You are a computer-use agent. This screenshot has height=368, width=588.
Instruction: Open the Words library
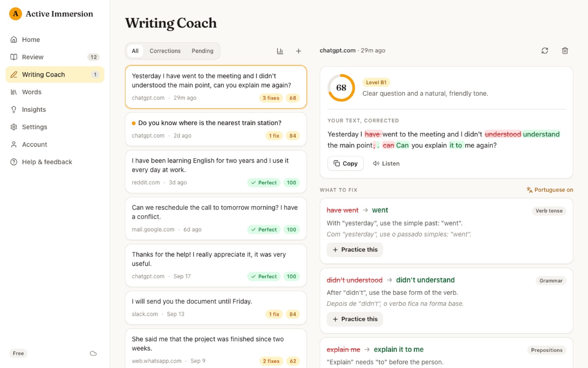tap(55, 92)
